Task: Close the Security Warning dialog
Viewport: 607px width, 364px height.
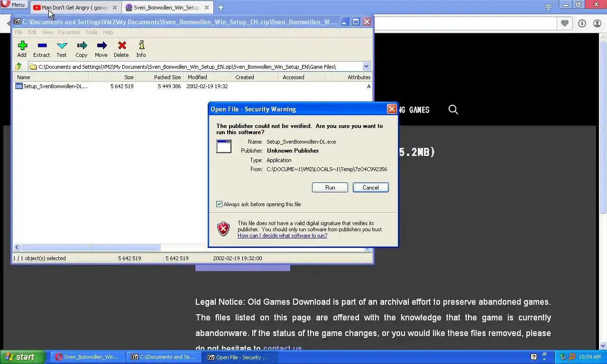Action: click(x=392, y=109)
